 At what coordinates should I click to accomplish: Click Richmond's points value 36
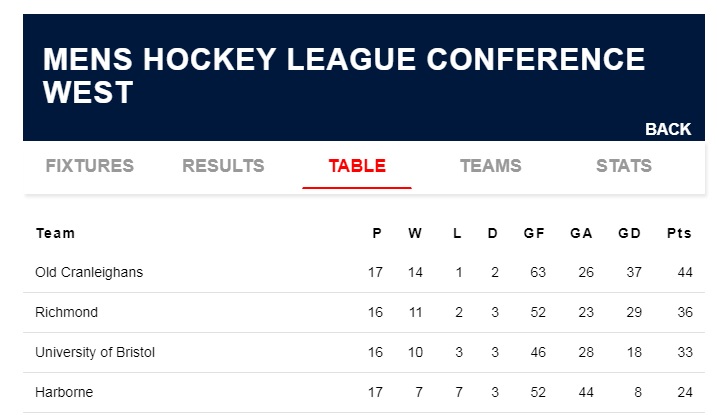coord(685,312)
